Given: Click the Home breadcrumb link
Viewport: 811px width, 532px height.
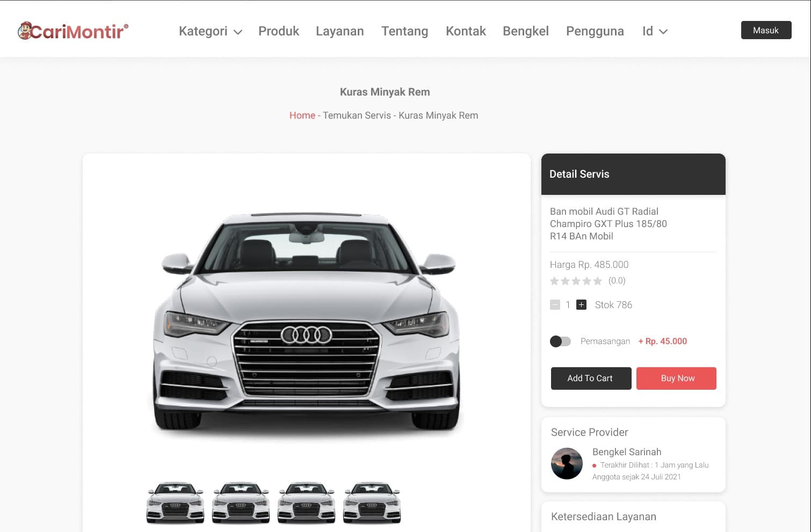Looking at the screenshot, I should (x=302, y=115).
